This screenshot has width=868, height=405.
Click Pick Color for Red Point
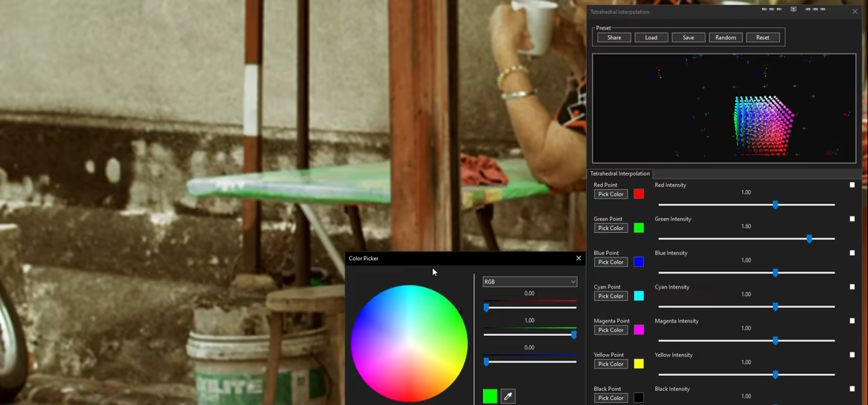[x=611, y=194]
